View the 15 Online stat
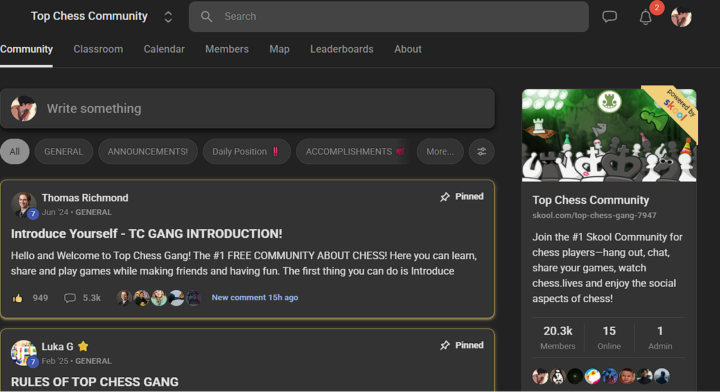The width and height of the screenshot is (720, 392). point(609,337)
